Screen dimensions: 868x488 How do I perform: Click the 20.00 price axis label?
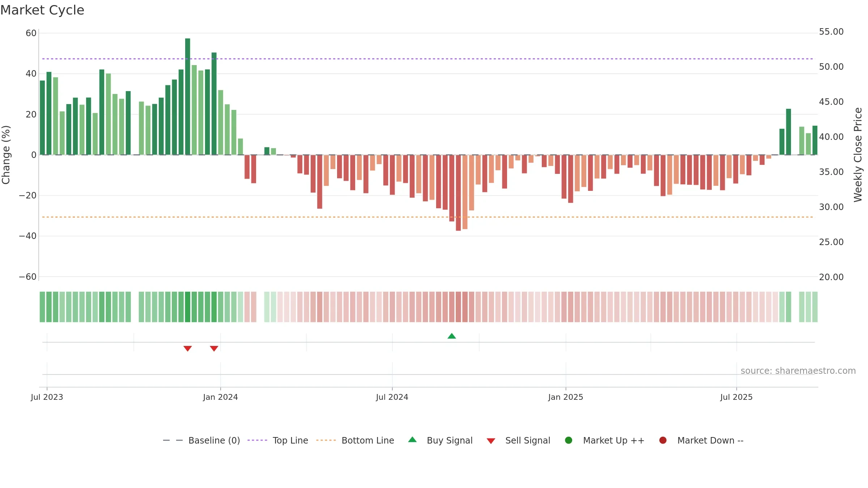tap(831, 277)
